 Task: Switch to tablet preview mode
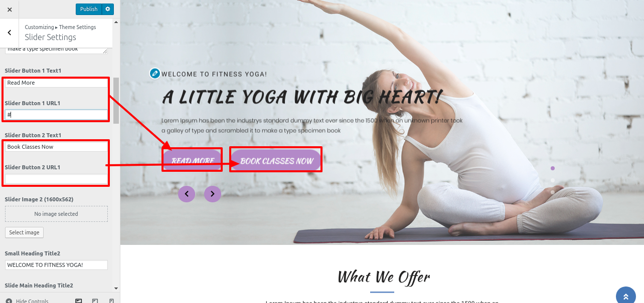point(95,301)
